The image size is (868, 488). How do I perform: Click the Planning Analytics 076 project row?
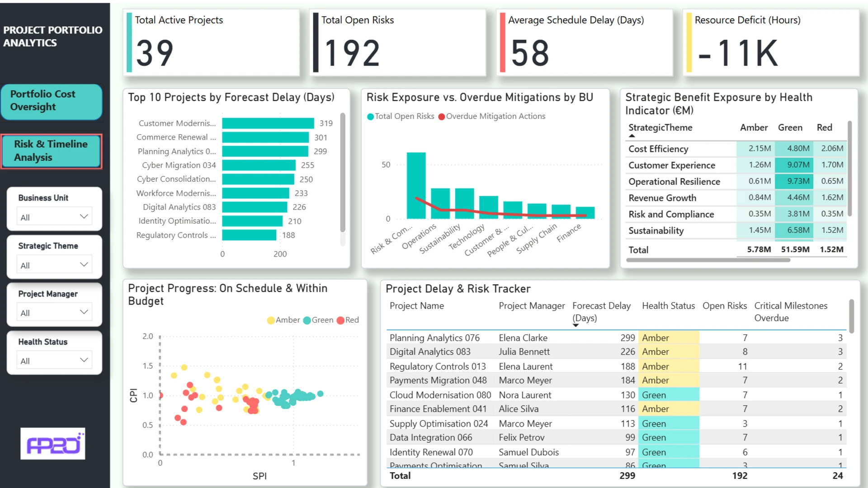coord(617,338)
